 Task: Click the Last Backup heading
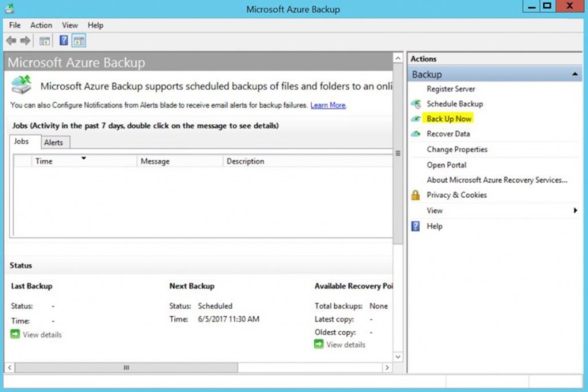pos(31,286)
